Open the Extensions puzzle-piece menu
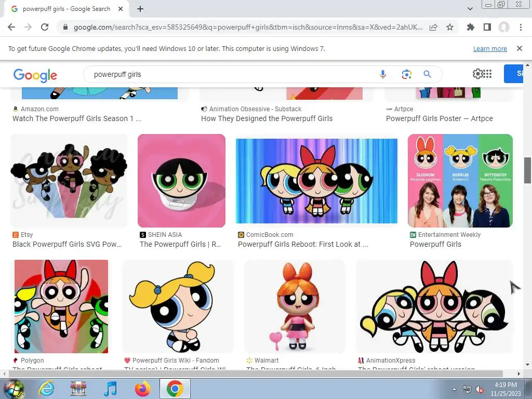Screen dimensions: 532x399 pyautogui.click(x=471, y=27)
